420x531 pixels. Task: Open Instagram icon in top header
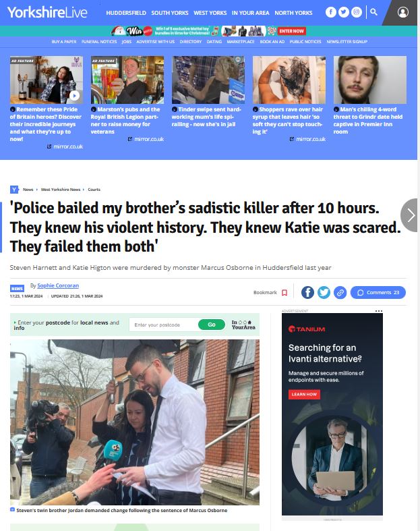357,12
